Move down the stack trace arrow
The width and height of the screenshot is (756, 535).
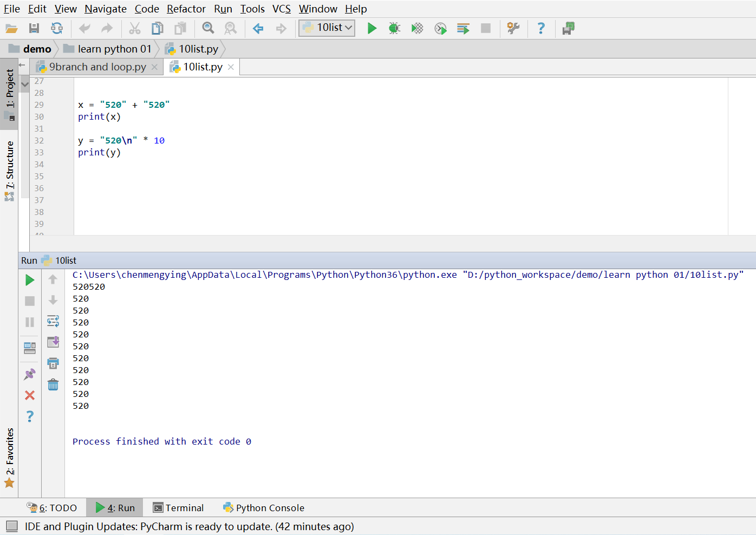point(53,300)
